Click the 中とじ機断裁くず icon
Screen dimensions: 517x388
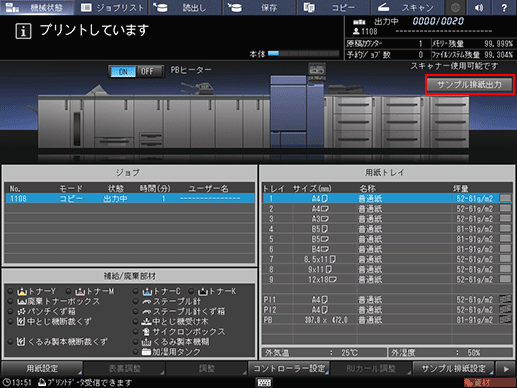tap(21, 322)
